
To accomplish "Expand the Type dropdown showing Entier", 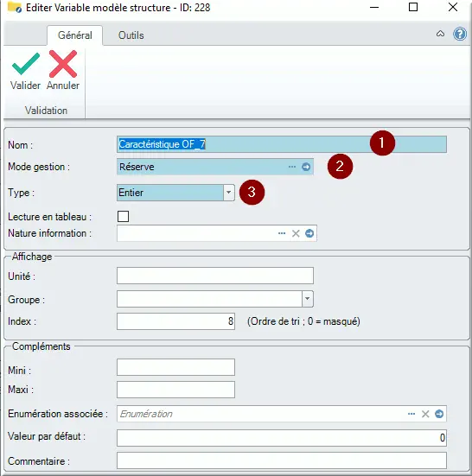I will click(x=229, y=193).
